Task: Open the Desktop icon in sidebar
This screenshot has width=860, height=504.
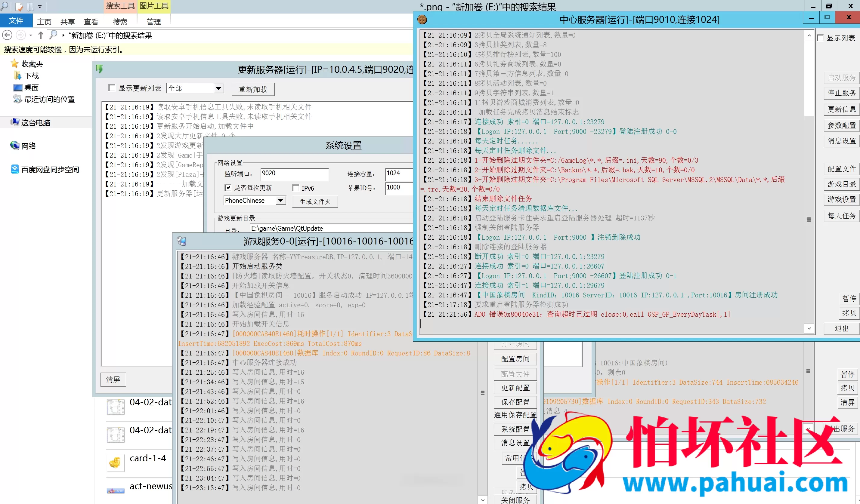Action: (18, 87)
